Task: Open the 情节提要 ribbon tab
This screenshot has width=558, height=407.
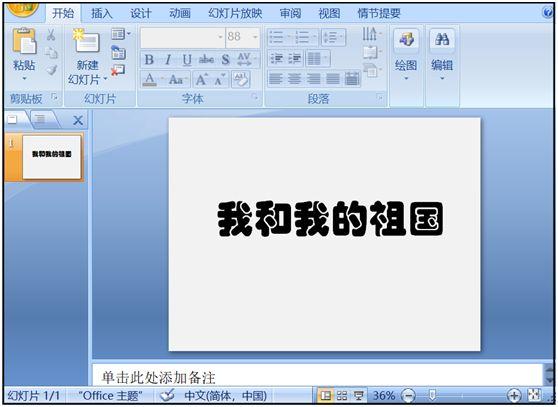Action: click(379, 14)
